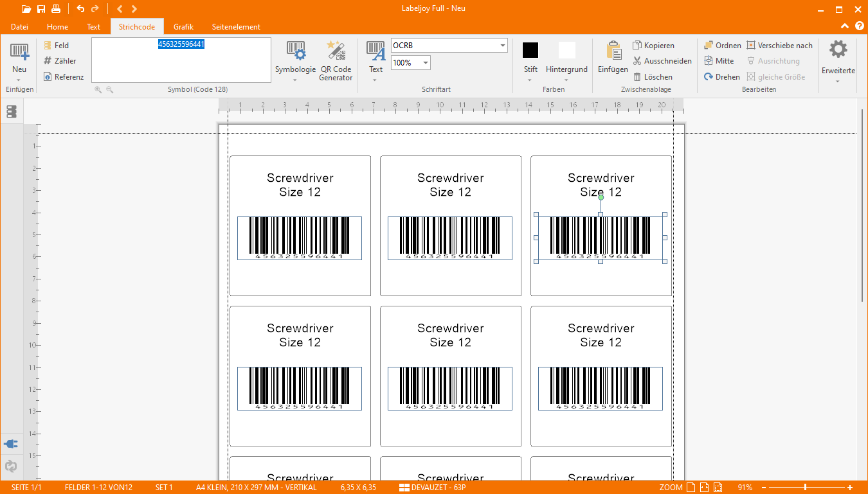The height and width of the screenshot is (494, 868).
Task: Insert a Zähler counter
Action: pos(60,61)
